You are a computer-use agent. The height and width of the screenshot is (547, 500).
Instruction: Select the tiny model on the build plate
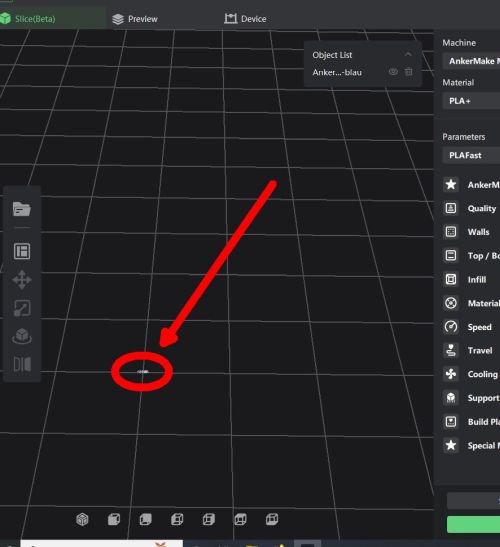[x=142, y=372]
